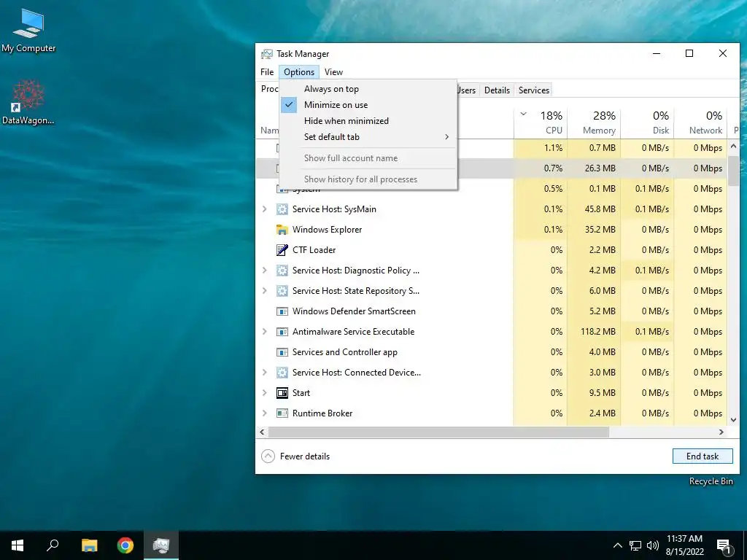The width and height of the screenshot is (747, 560).
Task: Expand Service Host: State Repository group
Action: pos(264,291)
